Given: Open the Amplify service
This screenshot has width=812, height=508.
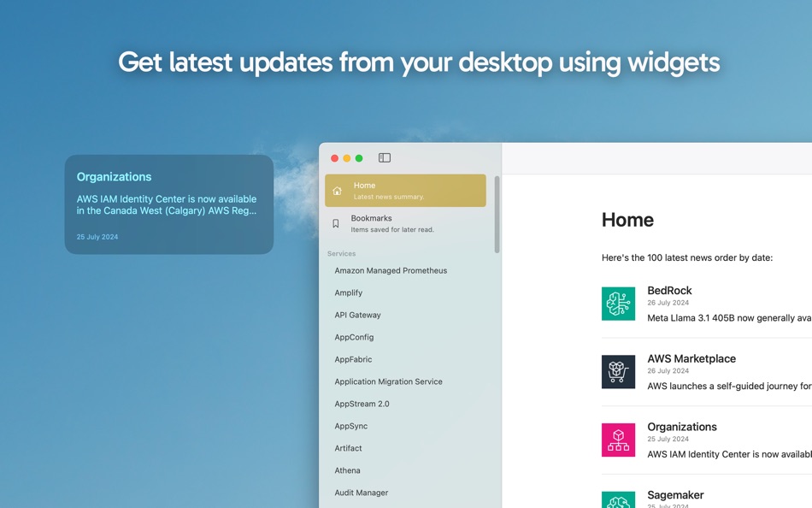Looking at the screenshot, I should (349, 292).
